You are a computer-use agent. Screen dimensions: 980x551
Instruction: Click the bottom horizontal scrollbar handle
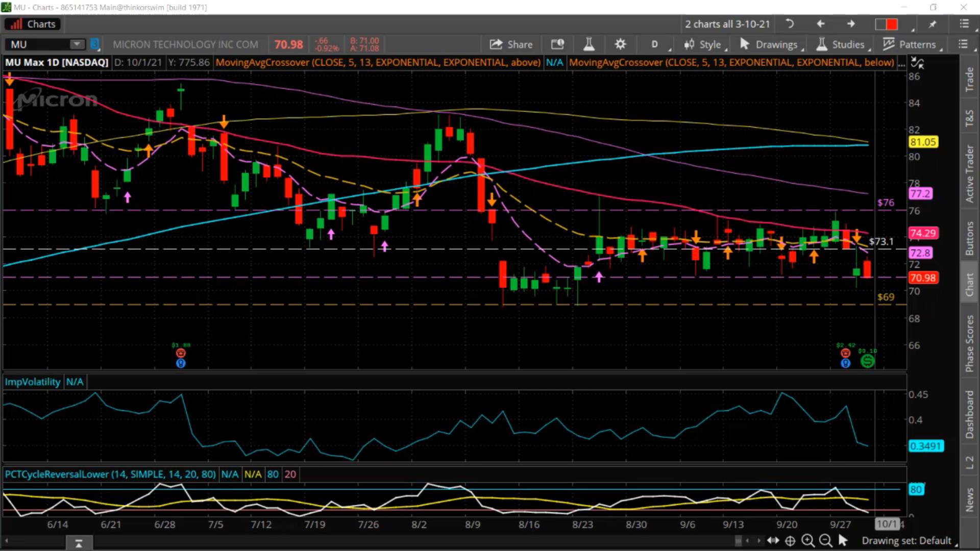tap(738, 540)
